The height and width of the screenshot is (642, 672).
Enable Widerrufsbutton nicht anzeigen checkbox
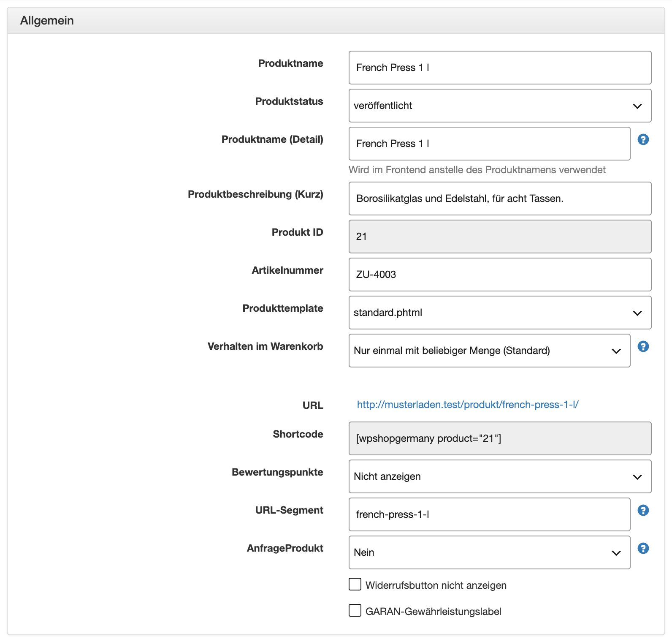355,585
